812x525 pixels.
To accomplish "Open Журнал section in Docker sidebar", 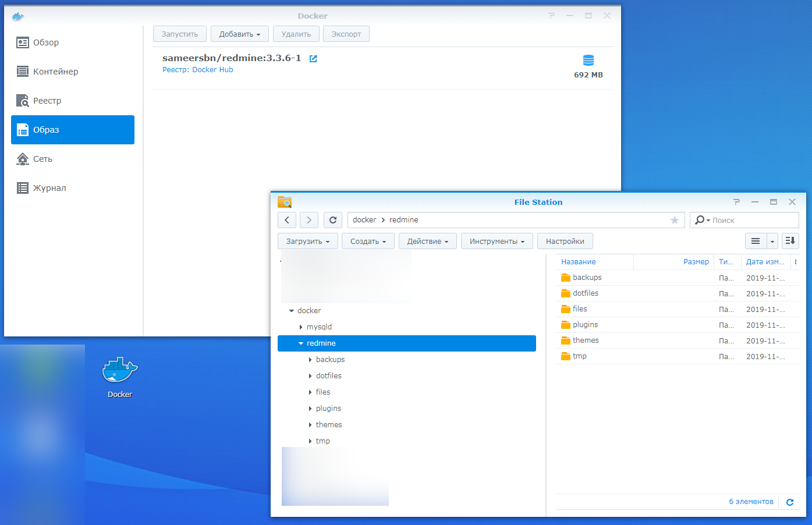I will 73,188.
